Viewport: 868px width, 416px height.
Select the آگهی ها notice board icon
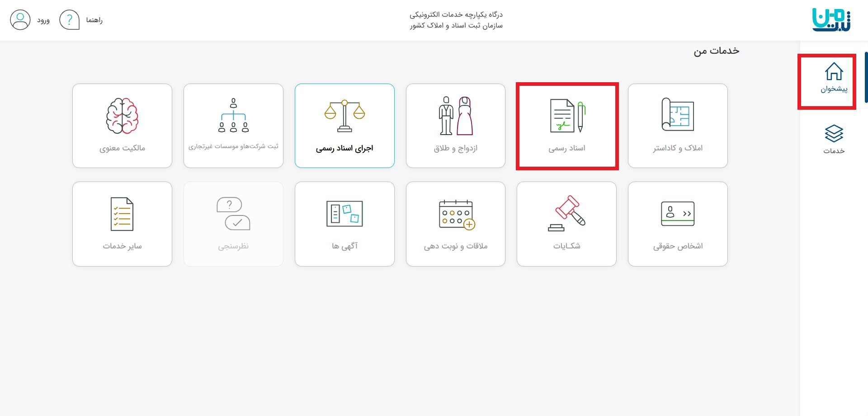click(344, 214)
